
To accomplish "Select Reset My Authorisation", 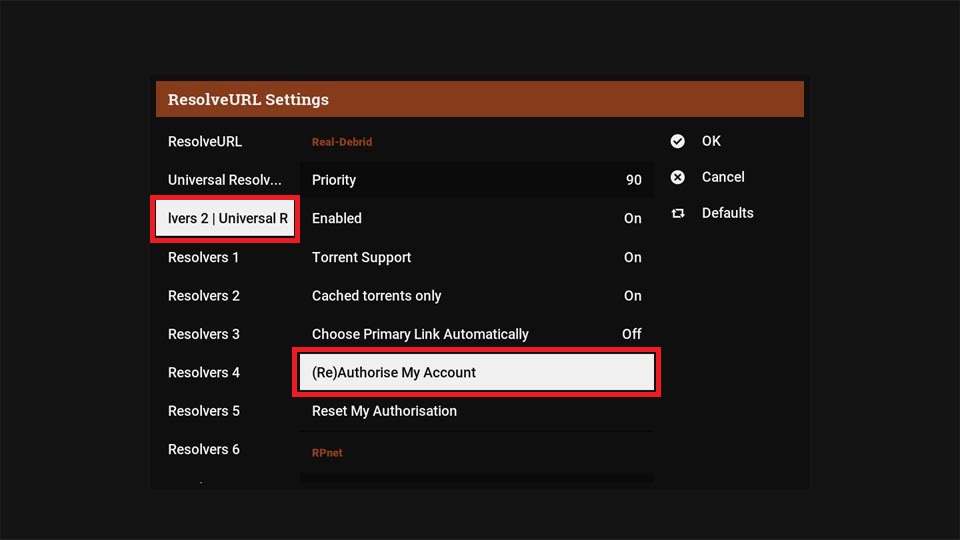I will pos(476,411).
